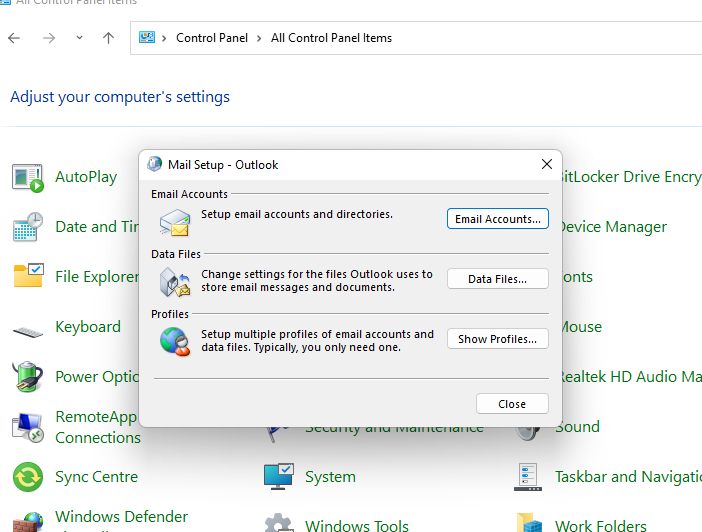Viewport: 702px width, 532px height.
Task: Open AutoPlay link
Action: (x=86, y=177)
